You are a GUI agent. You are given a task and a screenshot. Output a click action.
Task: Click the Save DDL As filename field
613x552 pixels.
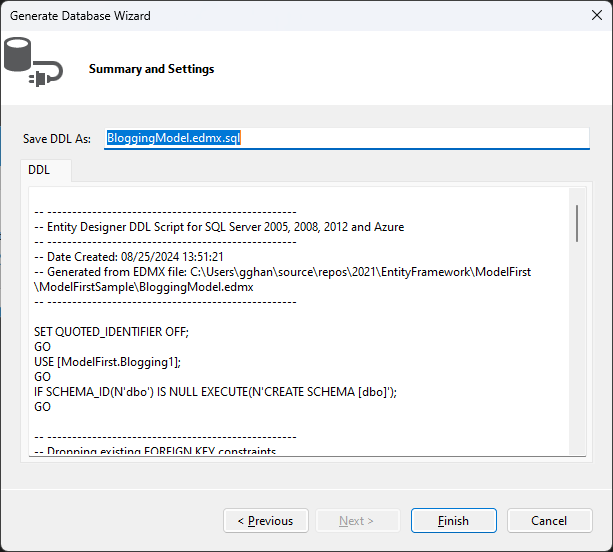pos(346,138)
